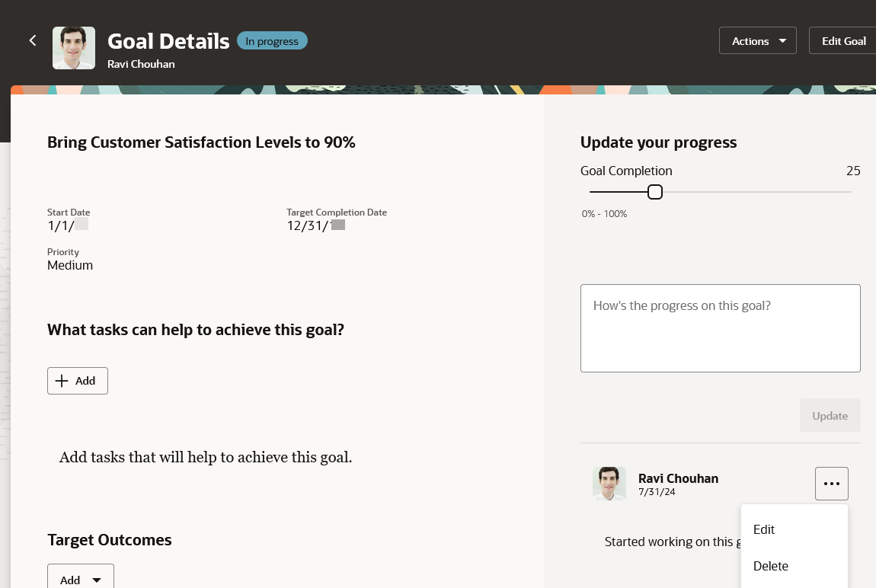This screenshot has height=588, width=876.
Task: Click the plus icon to add a task
Action: [62, 381]
